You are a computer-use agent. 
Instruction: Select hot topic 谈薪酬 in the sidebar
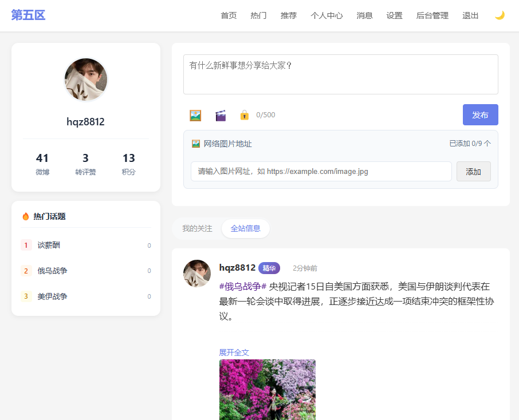click(49, 245)
